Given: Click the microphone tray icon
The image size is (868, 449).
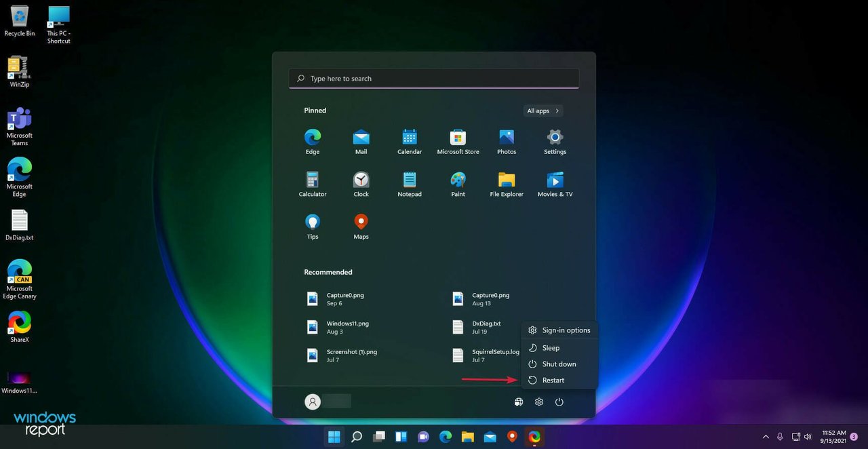Looking at the screenshot, I should click(781, 437).
